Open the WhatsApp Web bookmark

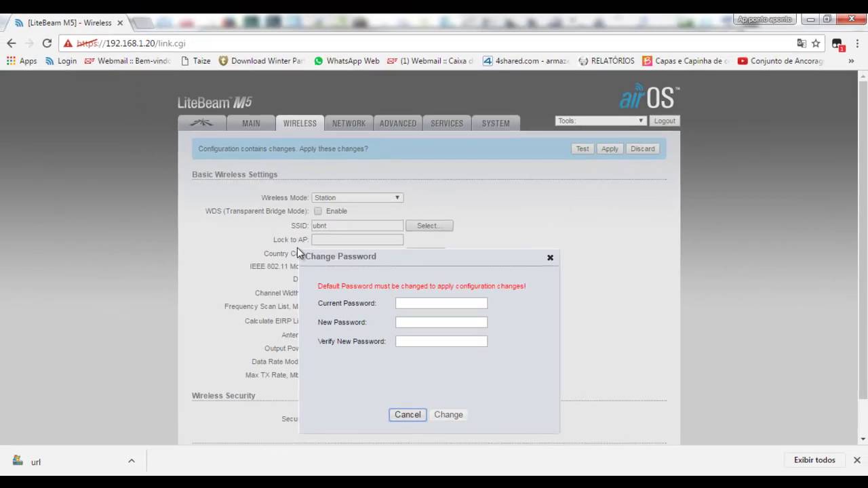pyautogui.click(x=347, y=60)
